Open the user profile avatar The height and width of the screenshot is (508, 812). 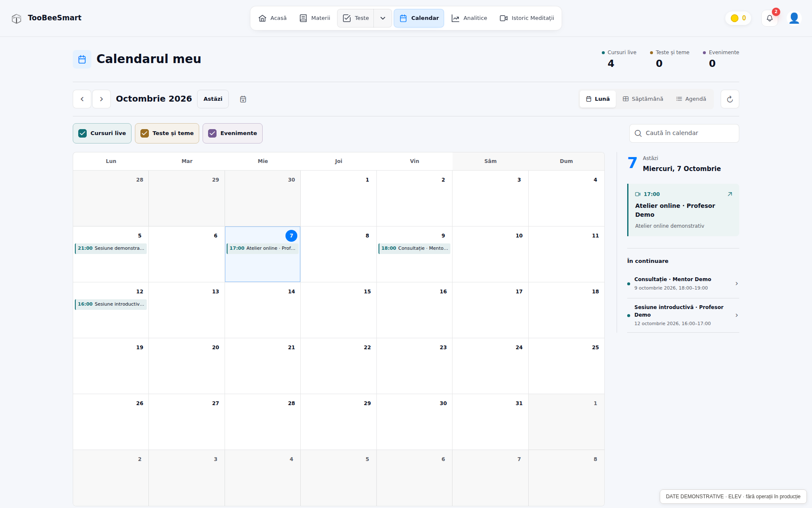pos(794,18)
